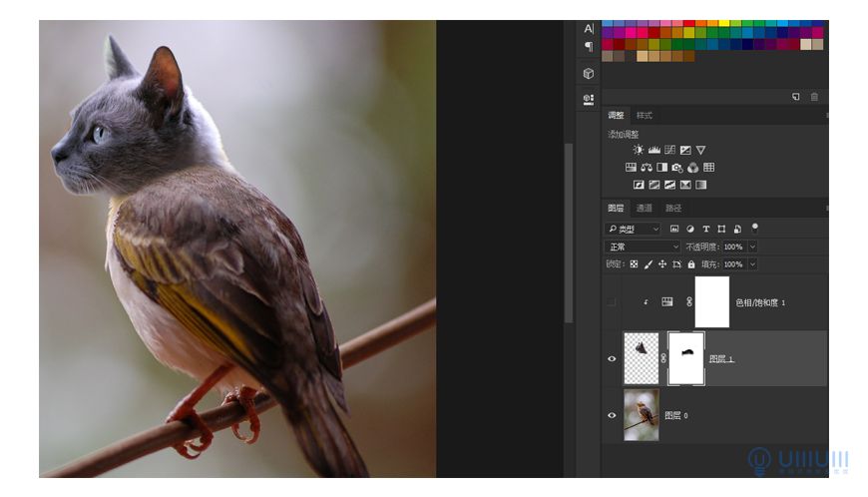Screen dimensions: 868x497
Task: Switch to the 样式 tab
Action: pyautogui.click(x=645, y=116)
